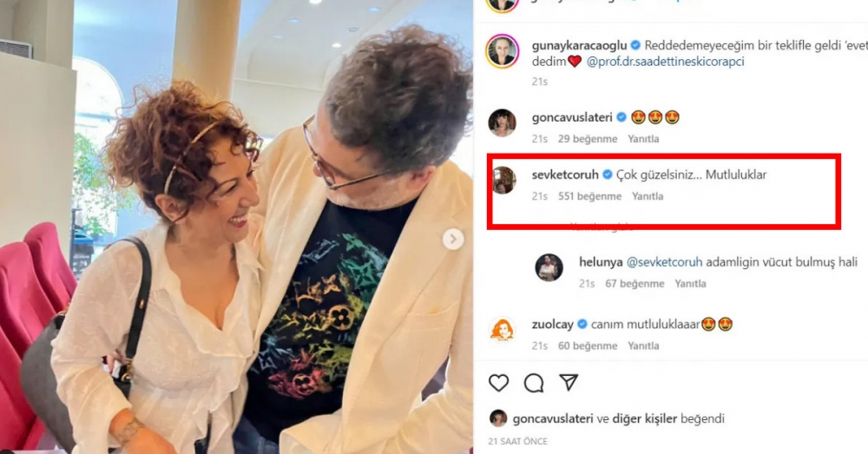
Task: Reply to helunya's comment via Yanıtla
Action: [x=690, y=284]
